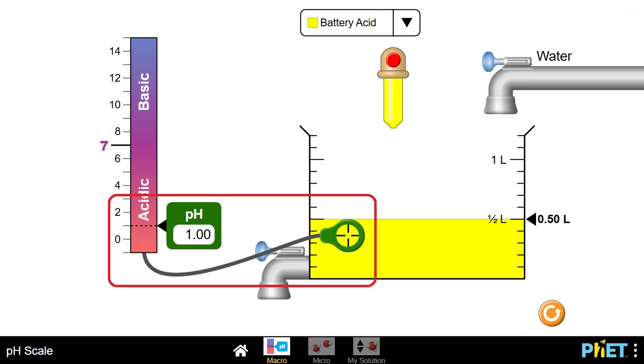Click the 0.50 L volume indicator
644x364 pixels.
[x=548, y=219]
